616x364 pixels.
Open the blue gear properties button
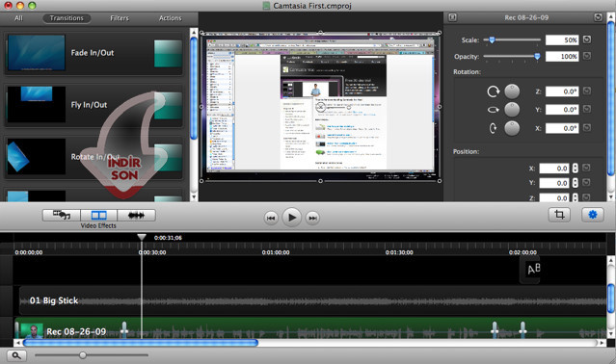593,215
